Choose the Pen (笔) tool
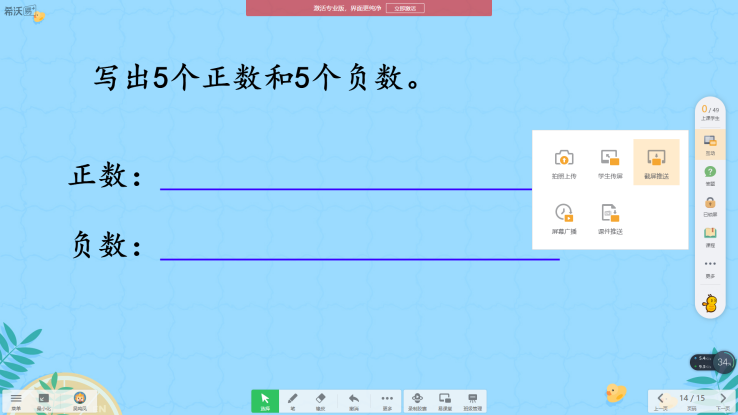Image resolution: width=738 pixels, height=415 pixels. (x=293, y=401)
